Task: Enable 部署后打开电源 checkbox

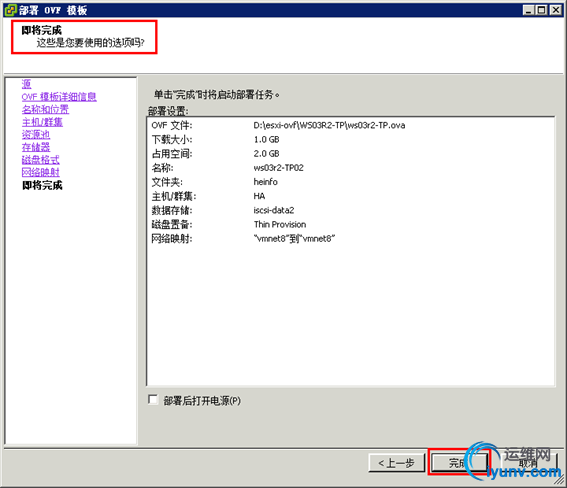Action: (153, 400)
